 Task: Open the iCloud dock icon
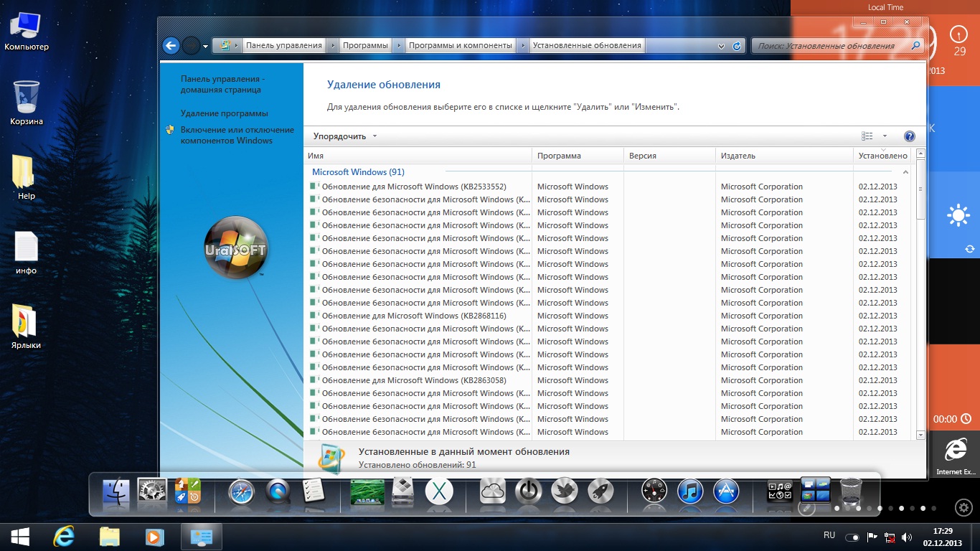click(493, 492)
